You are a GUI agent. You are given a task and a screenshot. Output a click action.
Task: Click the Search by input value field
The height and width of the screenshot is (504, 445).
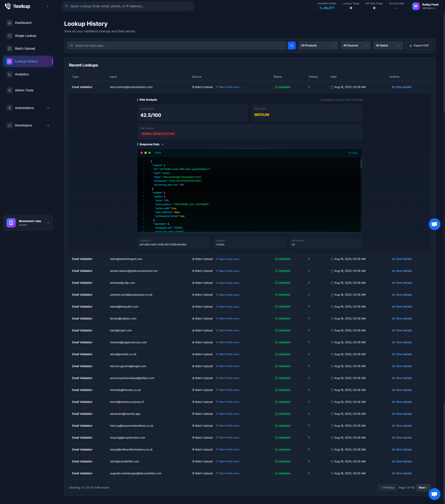(176, 46)
